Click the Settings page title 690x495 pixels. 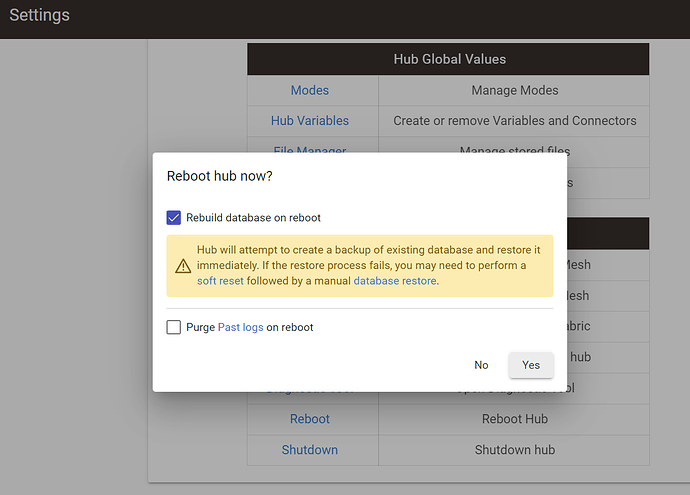tap(40, 16)
